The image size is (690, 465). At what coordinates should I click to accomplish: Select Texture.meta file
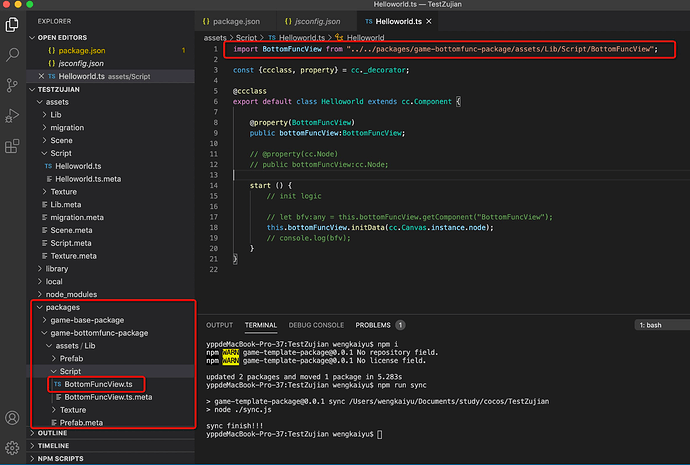[111, 256]
